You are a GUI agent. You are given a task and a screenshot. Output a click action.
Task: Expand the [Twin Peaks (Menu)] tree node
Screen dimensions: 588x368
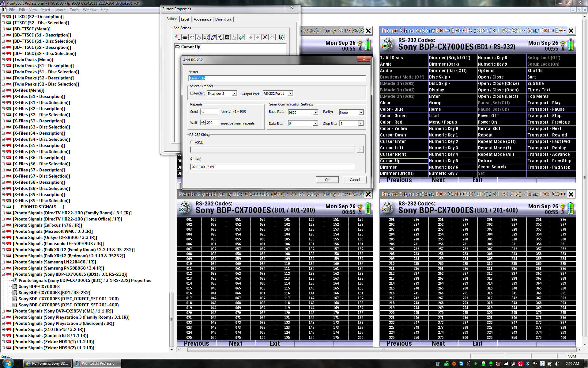(x=3, y=59)
